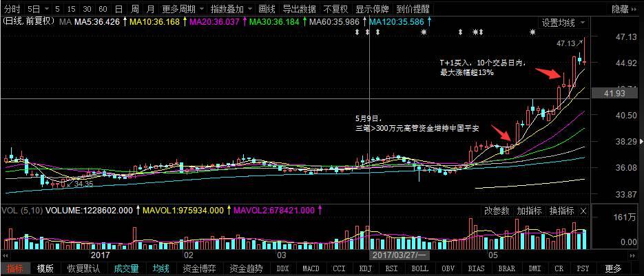The height and width of the screenshot is (276, 644).
Task: Click the up arrow after MA30
Action: 304,22
